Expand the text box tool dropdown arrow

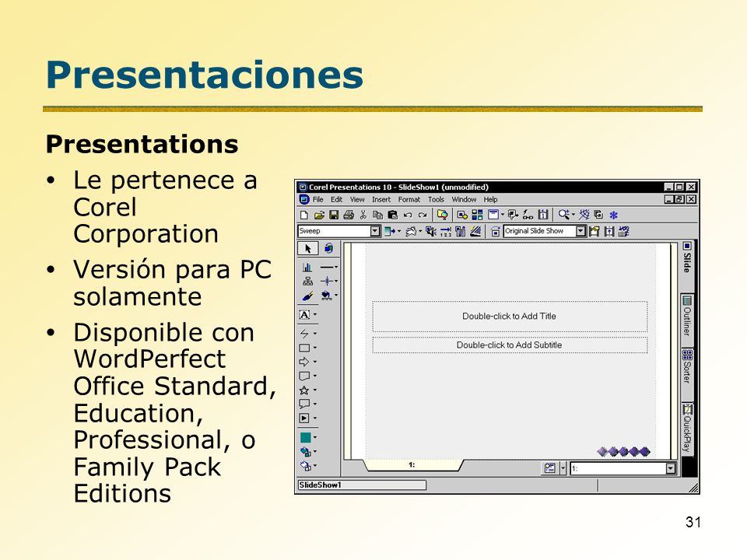(315, 315)
